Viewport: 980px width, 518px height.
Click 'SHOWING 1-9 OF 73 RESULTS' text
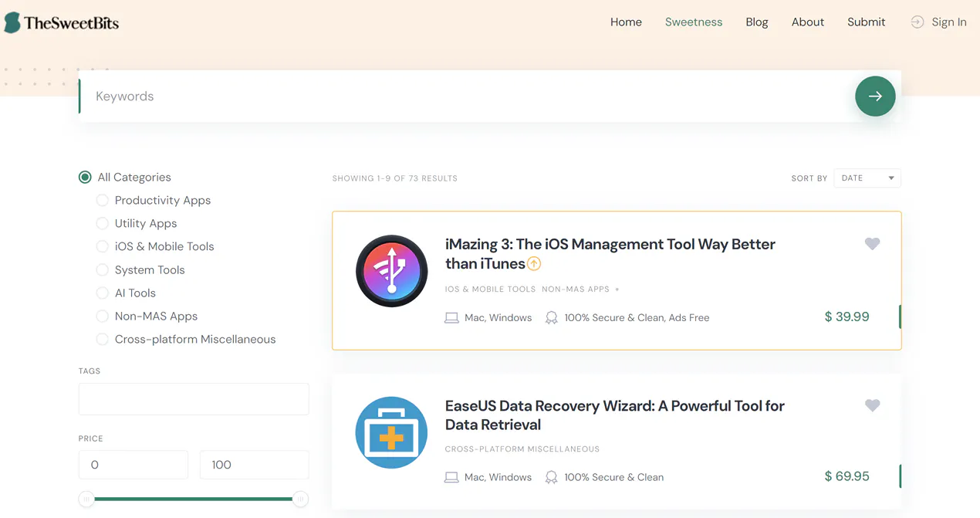click(395, 178)
